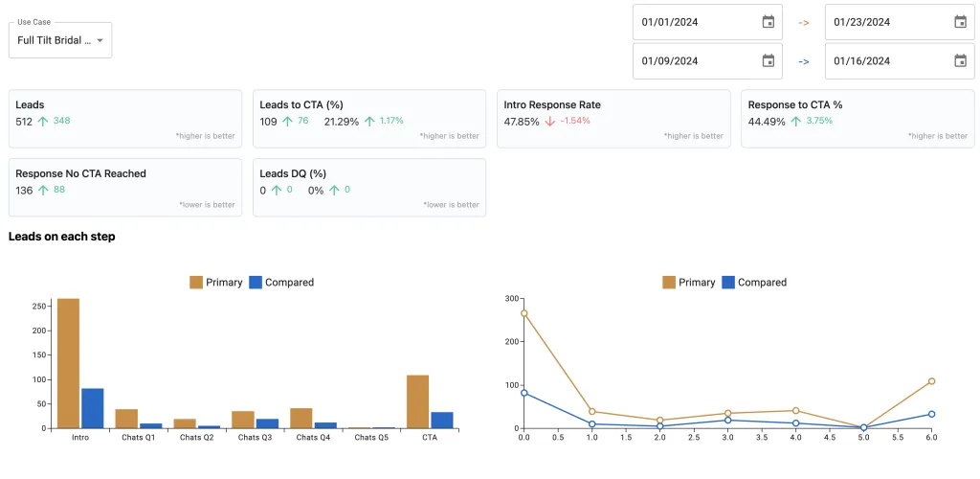Open calendar picker for 01/09/2024 date
Screen dimensions: 980x479
click(x=768, y=60)
